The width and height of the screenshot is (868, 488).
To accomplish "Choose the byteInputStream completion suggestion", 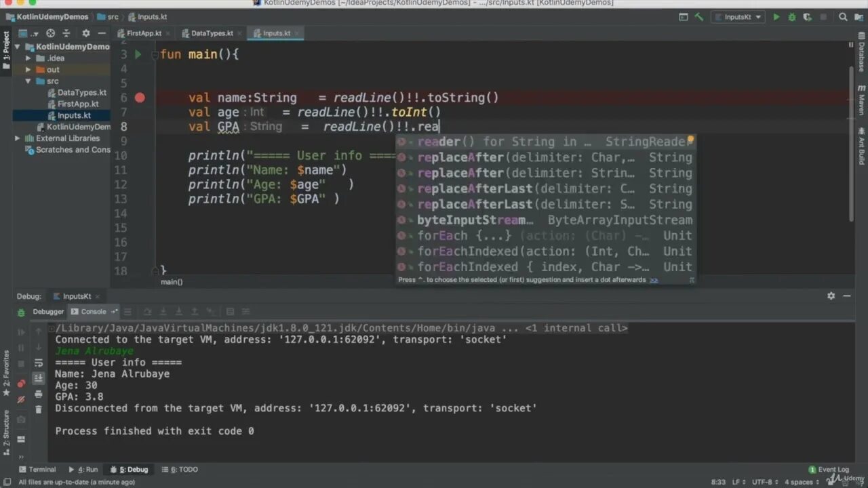I will 546,220.
